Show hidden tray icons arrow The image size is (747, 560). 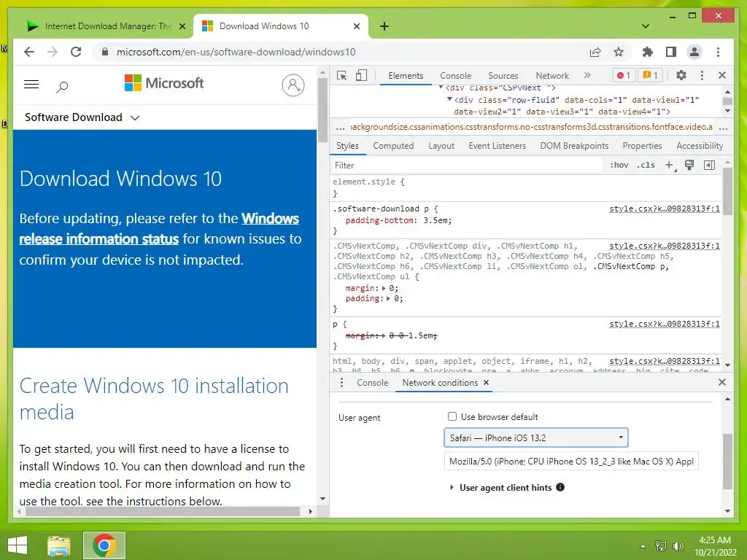point(643,545)
